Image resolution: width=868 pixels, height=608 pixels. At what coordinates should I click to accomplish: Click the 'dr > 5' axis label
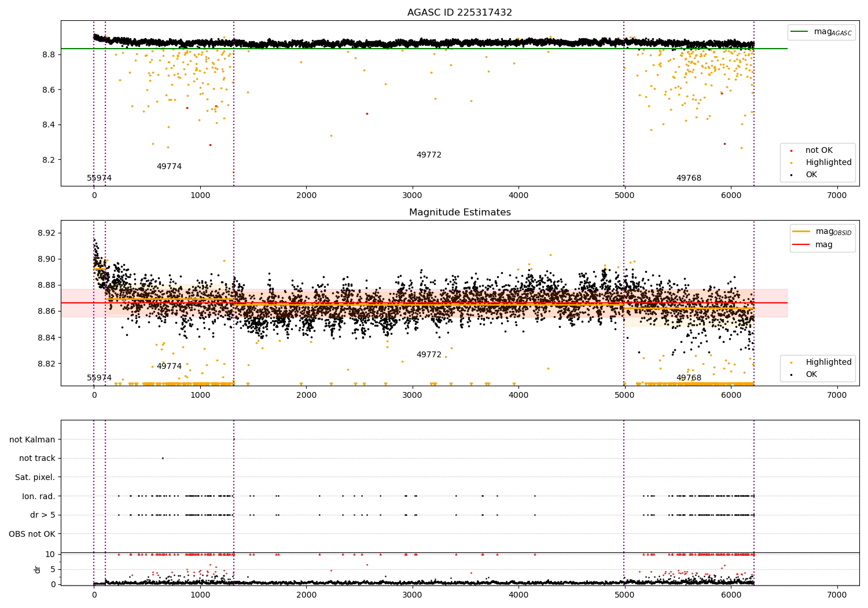[43, 515]
